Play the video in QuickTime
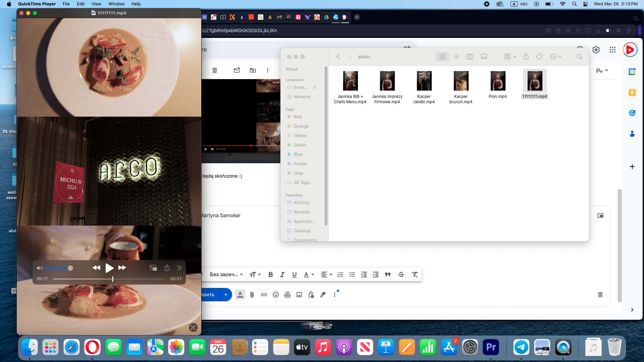Screen dimensions: 644x362 coord(109,268)
